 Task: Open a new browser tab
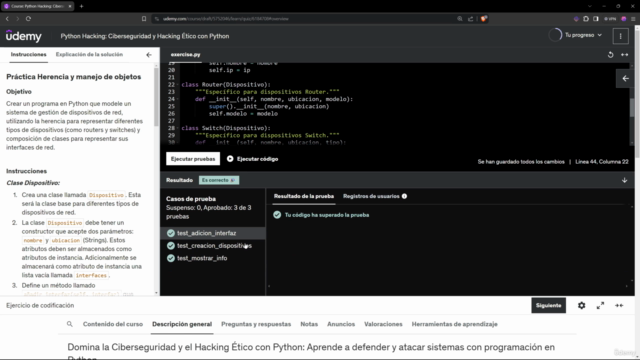[x=81, y=6]
